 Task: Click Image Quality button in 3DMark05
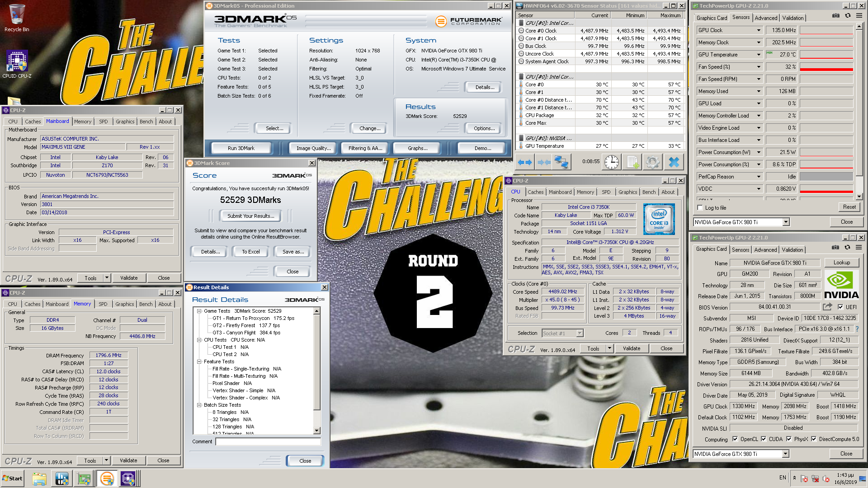(x=313, y=148)
